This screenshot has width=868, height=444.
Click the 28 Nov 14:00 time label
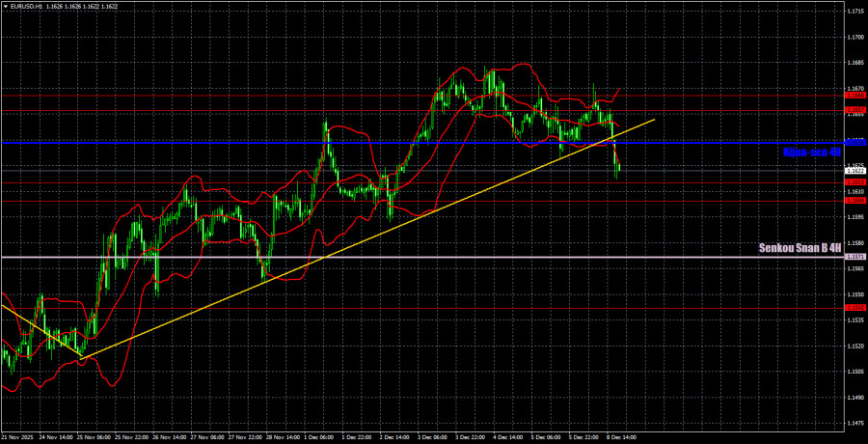pos(284,437)
